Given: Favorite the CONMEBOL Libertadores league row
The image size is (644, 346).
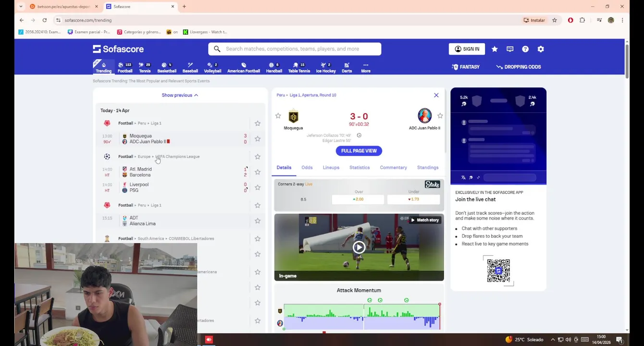Looking at the screenshot, I should click(258, 238).
